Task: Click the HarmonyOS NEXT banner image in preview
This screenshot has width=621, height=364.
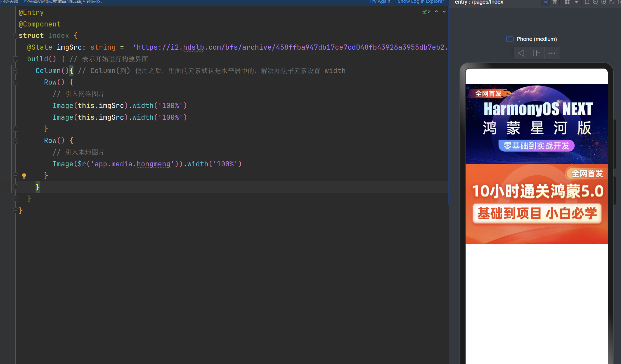Action: pos(536,124)
